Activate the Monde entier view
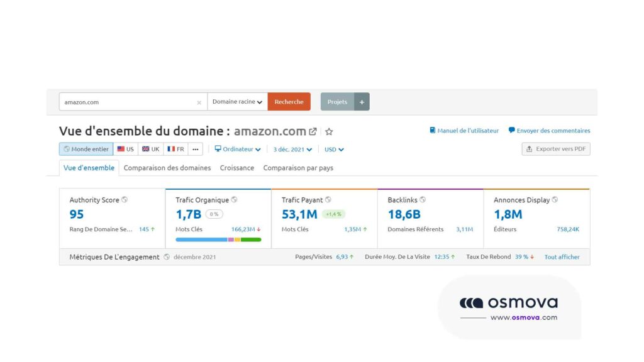 coord(86,148)
